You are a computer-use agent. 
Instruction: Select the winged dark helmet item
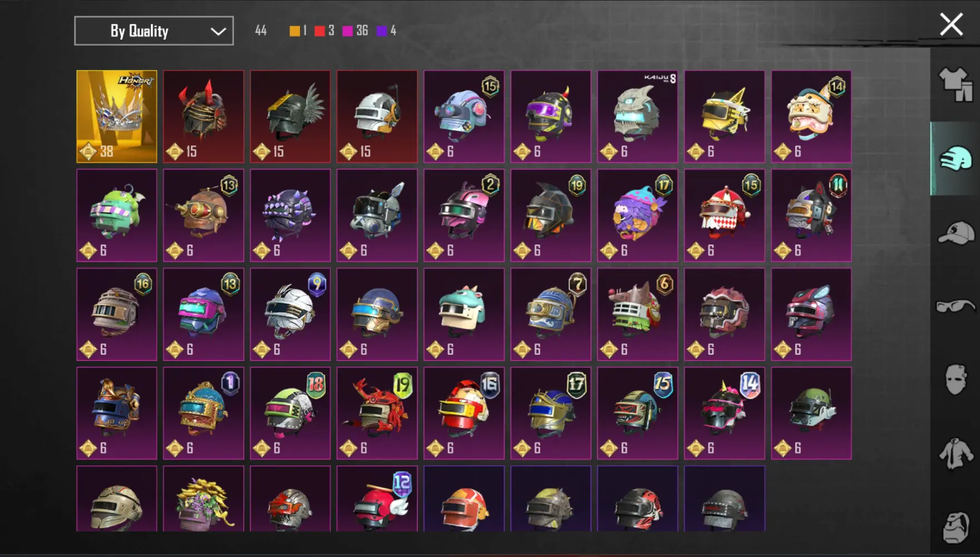(290, 116)
